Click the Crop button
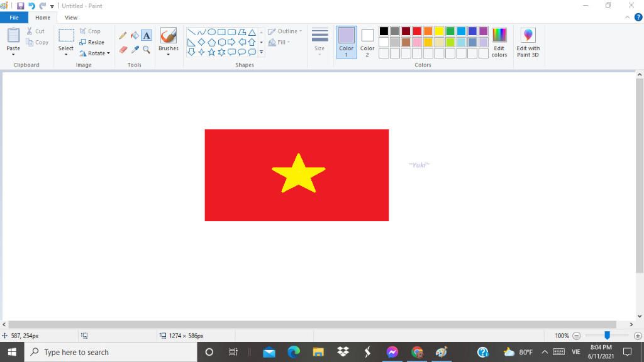 point(91,31)
